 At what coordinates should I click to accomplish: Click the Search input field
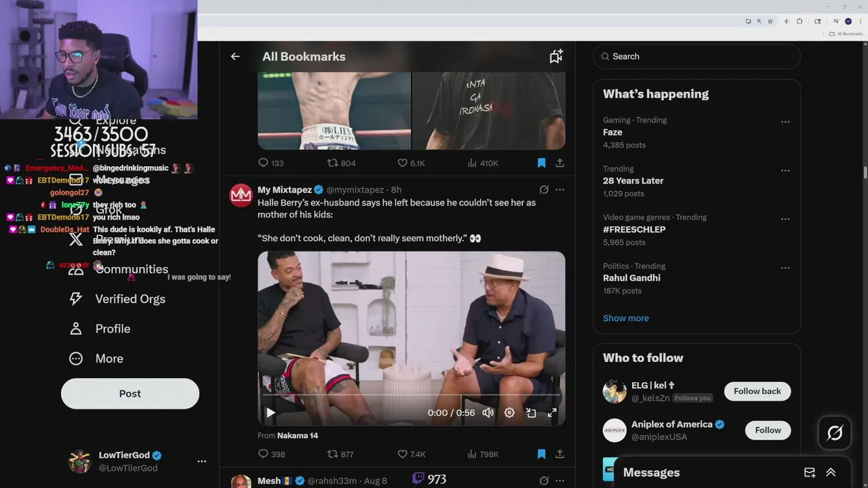697,56
